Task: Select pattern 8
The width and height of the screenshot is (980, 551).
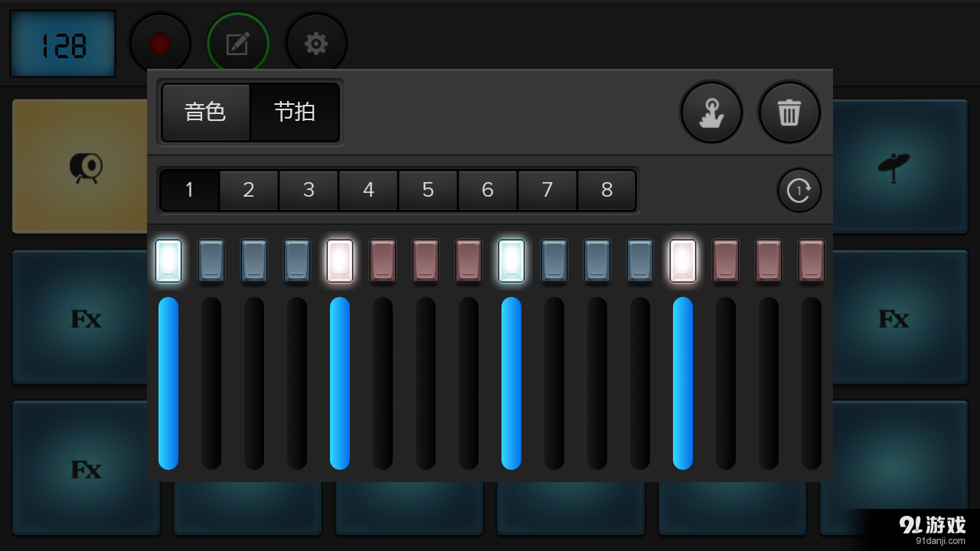Action: [x=606, y=190]
